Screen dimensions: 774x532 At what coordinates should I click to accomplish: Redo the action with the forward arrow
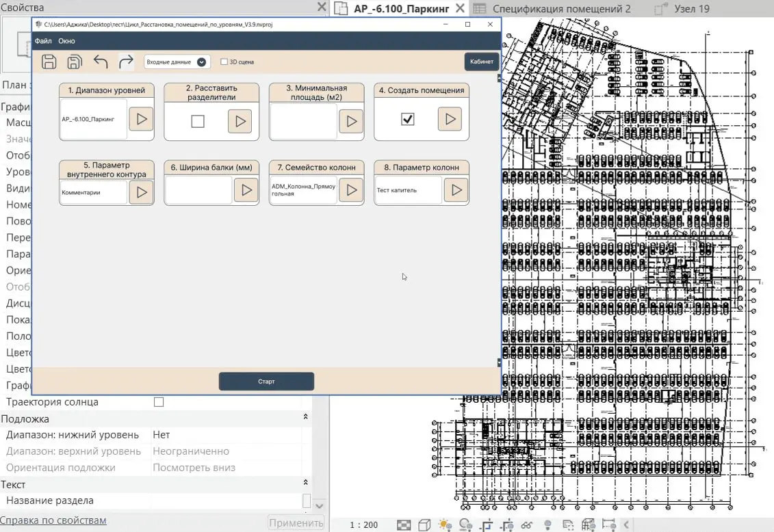(127, 62)
